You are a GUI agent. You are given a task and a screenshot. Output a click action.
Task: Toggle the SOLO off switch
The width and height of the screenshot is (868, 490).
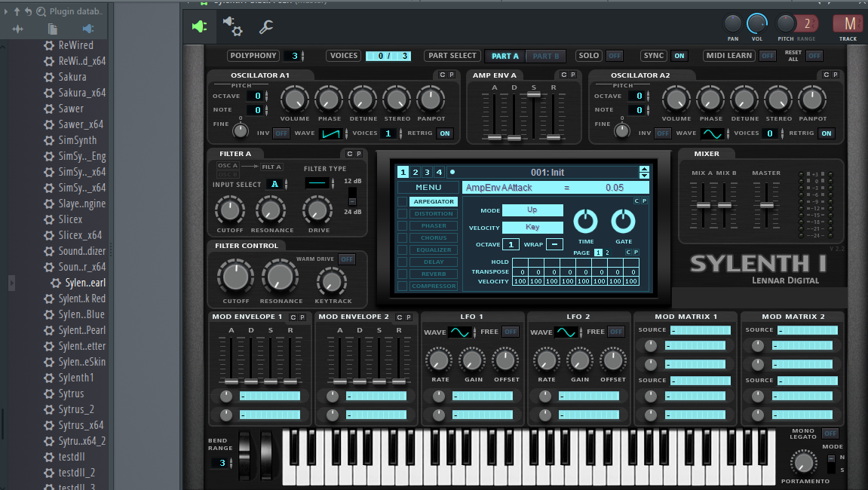pyautogui.click(x=615, y=56)
